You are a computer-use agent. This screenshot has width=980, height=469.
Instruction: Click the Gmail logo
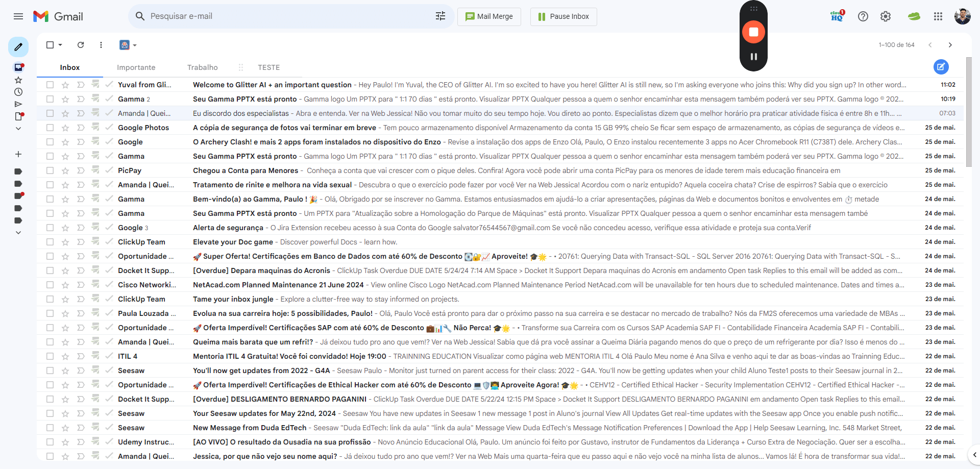[x=58, y=16]
